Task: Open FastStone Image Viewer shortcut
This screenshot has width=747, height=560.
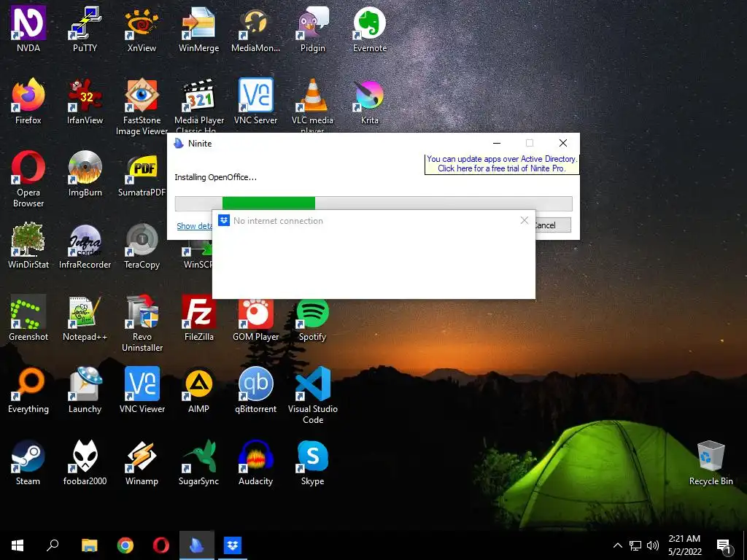Action: [142, 106]
